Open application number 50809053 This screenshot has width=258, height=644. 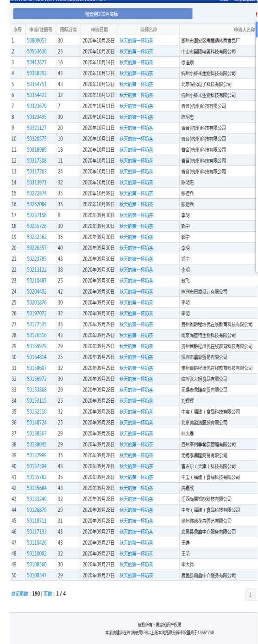(37, 41)
